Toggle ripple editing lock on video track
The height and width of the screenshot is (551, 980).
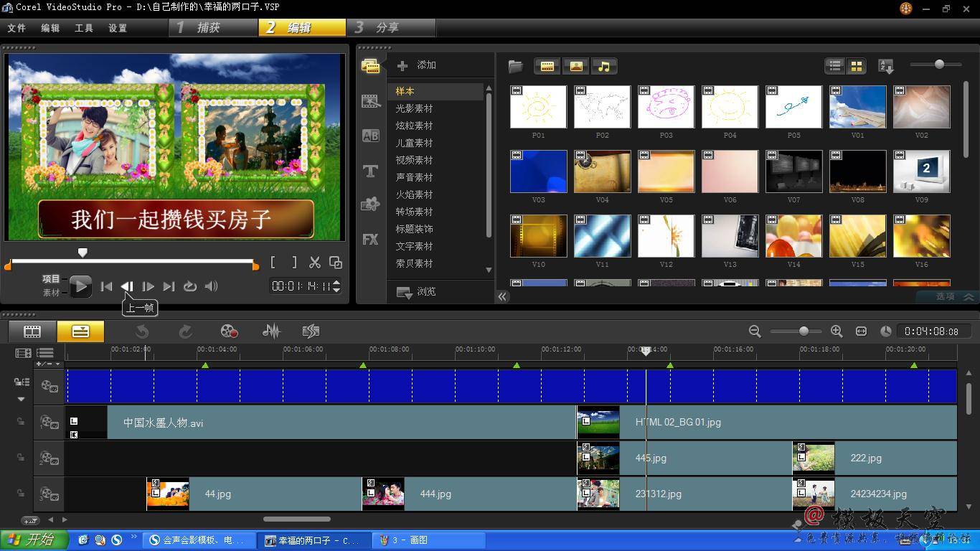coord(22,382)
